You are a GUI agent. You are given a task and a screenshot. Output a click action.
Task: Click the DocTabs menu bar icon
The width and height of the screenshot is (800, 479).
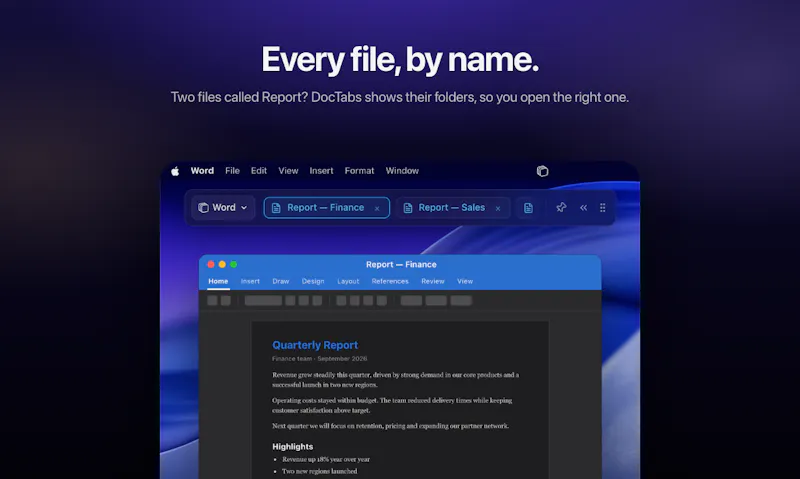542,171
